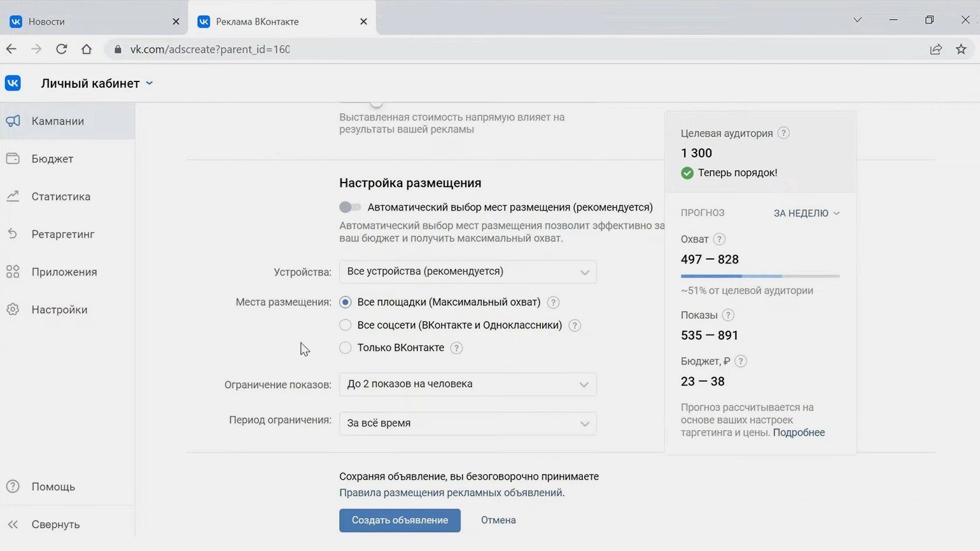Screen dimensions: 980x551
Task: Share this page from address bar
Action: (935, 49)
